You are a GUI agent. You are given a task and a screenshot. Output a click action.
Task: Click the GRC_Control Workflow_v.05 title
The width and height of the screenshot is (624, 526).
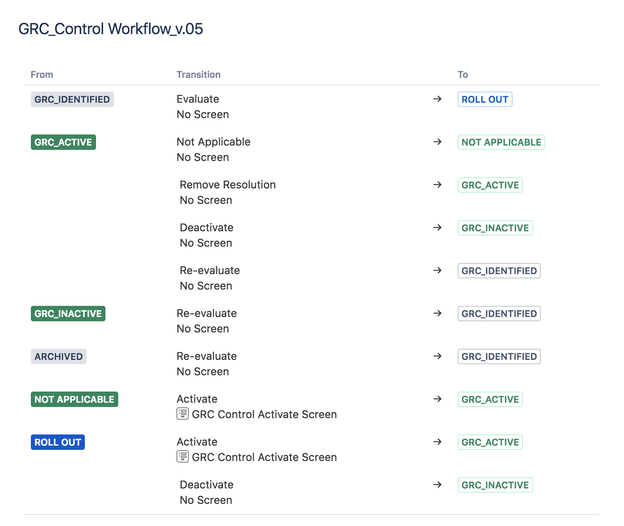pyautogui.click(x=111, y=29)
